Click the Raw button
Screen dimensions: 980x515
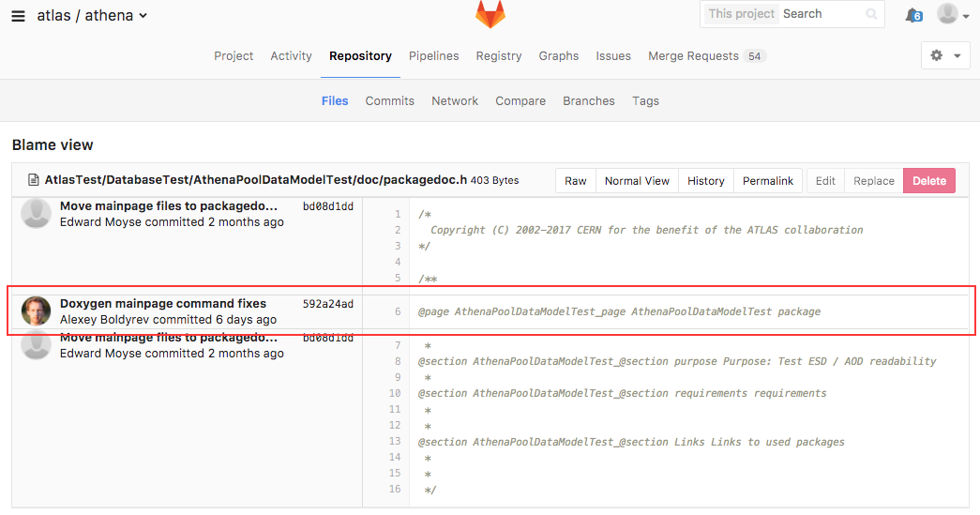[576, 181]
